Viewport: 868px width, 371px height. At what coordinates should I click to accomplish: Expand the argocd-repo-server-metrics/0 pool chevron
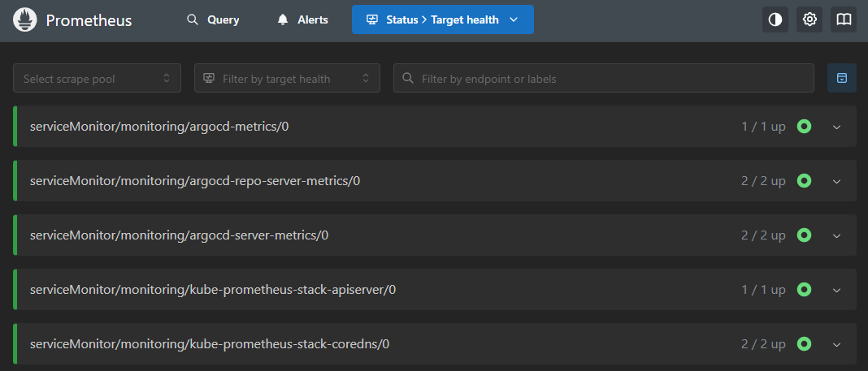point(837,181)
